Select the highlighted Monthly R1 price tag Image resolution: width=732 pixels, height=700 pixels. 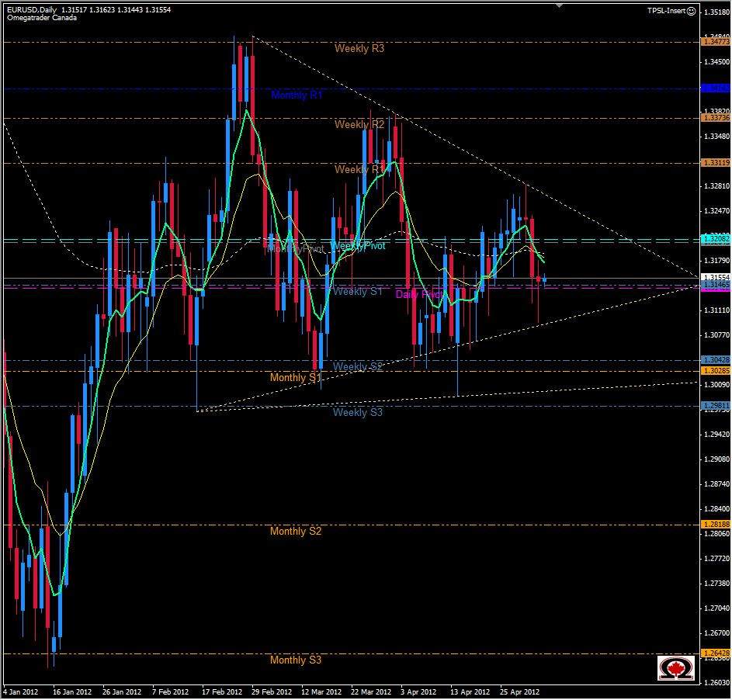click(716, 89)
